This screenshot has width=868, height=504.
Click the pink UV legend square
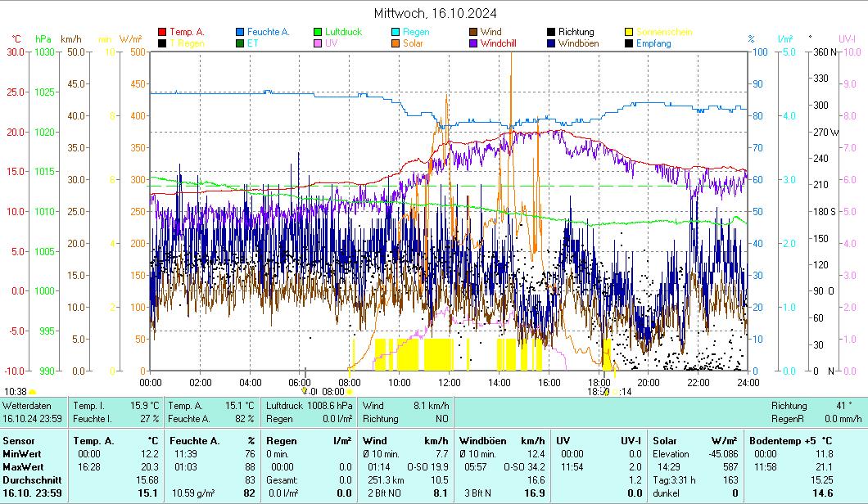point(318,43)
